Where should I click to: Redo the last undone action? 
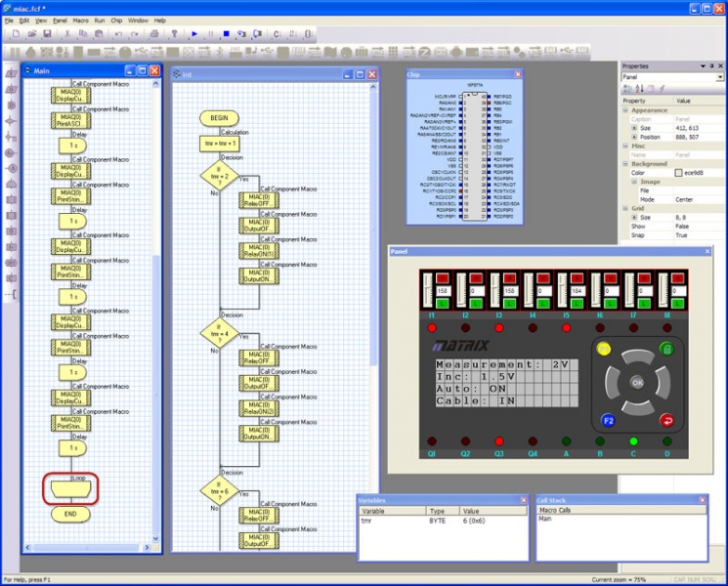tap(134, 34)
